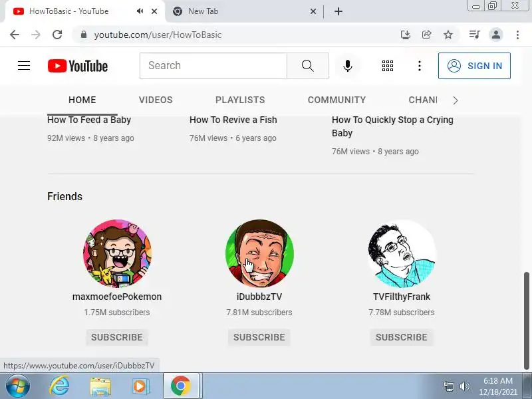Click the 92M views • 8 years ago text

point(90,138)
